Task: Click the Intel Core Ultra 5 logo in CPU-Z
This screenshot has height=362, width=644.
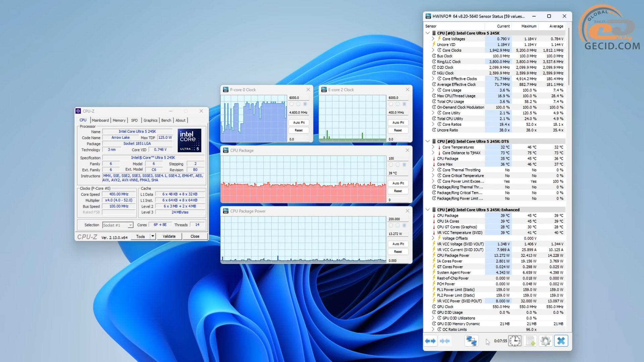Action: point(190,140)
